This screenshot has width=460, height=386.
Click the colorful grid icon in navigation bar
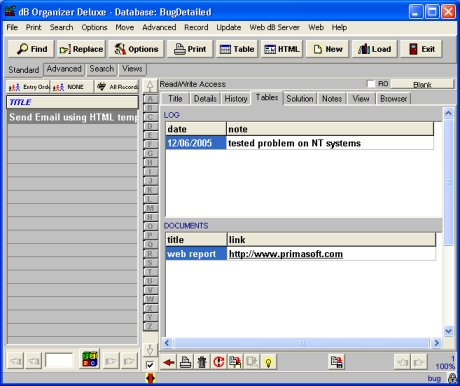90,359
